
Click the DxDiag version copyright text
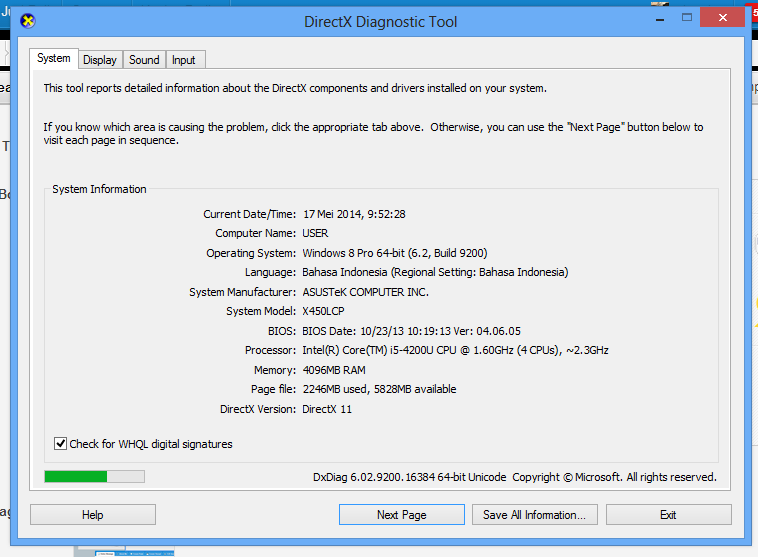click(x=514, y=478)
